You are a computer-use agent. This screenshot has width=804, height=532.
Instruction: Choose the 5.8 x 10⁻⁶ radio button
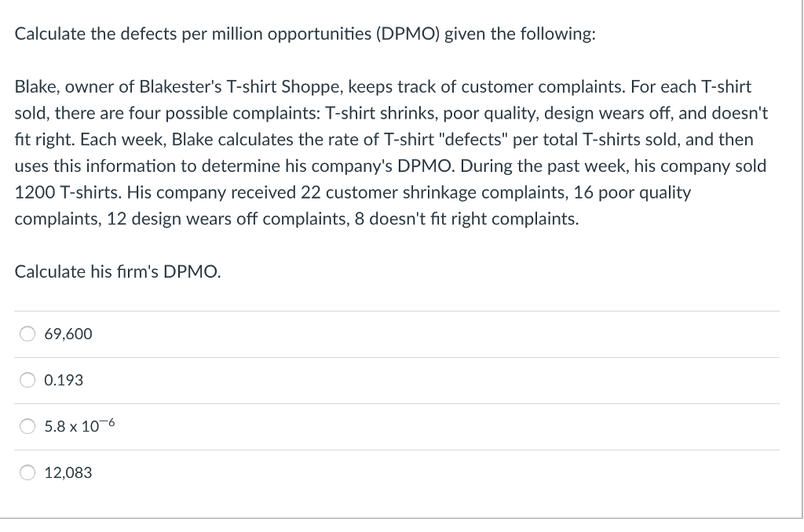click(27, 426)
